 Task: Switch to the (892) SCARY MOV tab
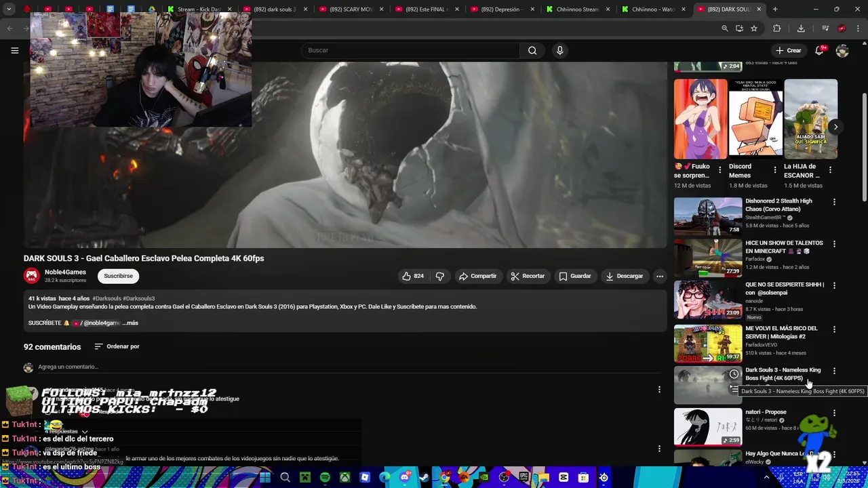[351, 9]
